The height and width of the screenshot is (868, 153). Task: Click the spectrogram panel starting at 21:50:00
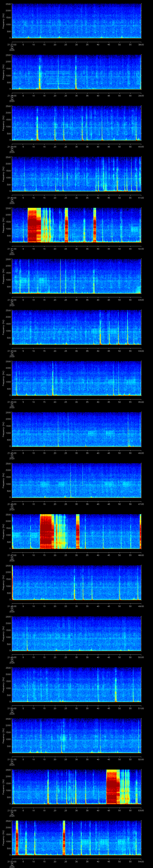(x=77, y=685)
